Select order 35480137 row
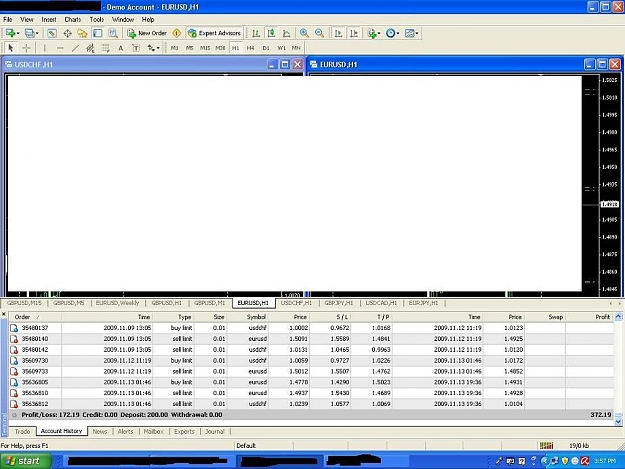Screen dimensions: 625x469 pos(311,328)
